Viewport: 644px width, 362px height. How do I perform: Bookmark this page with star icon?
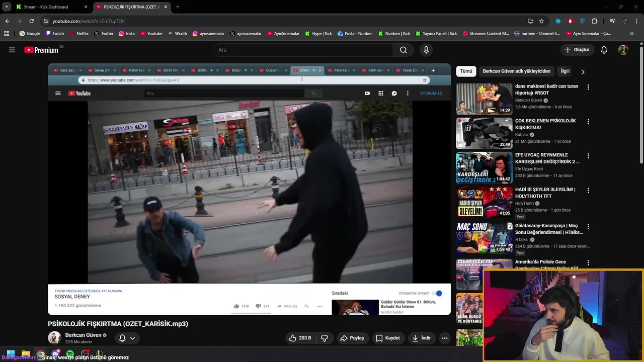(541, 21)
